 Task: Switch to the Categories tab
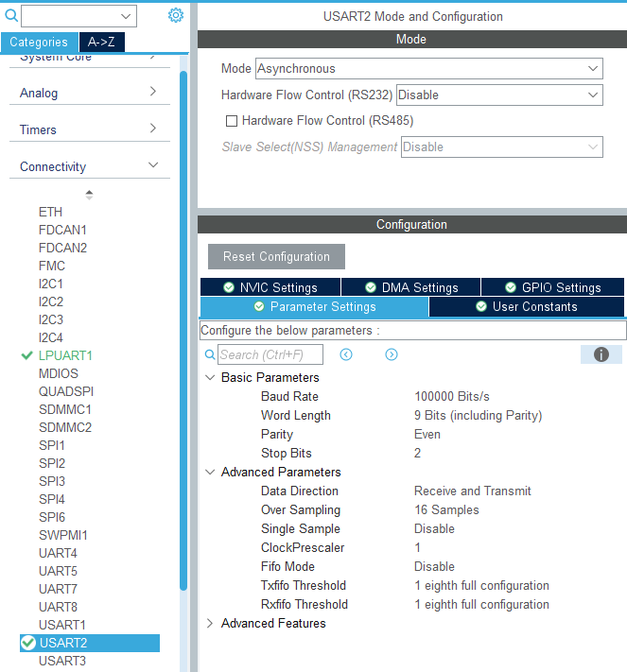point(39,42)
